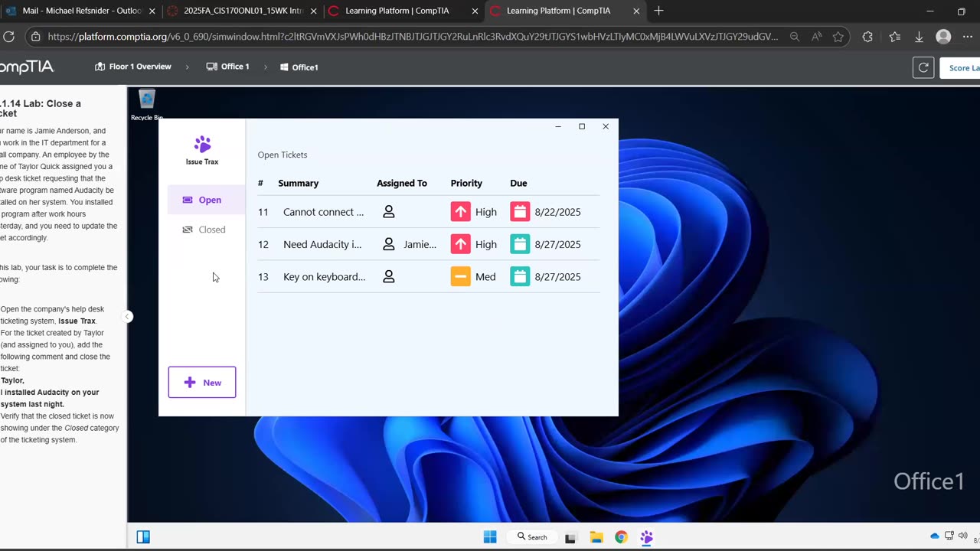
Task: Click the assignee icon on ticket 13
Action: click(x=389, y=276)
